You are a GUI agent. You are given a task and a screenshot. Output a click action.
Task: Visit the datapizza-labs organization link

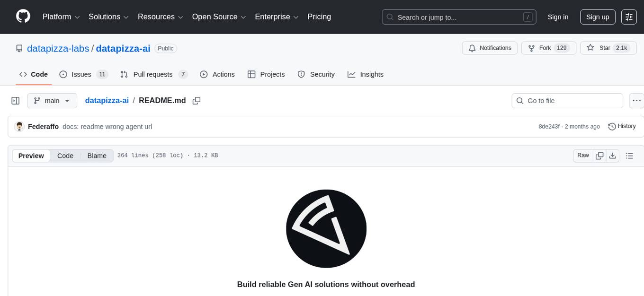coord(58,48)
